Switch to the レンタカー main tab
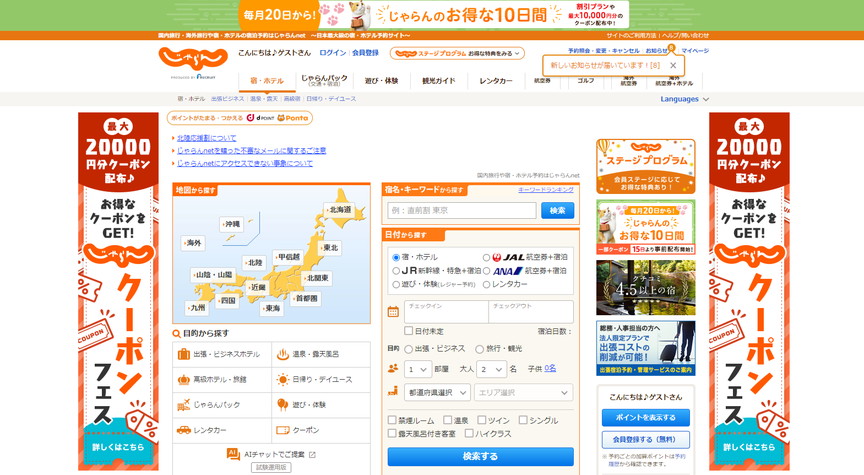The image size is (864, 475). tap(496, 81)
